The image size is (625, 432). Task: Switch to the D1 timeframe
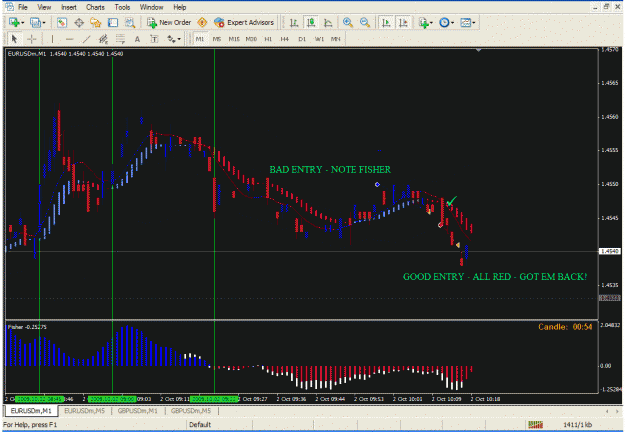pyautogui.click(x=302, y=39)
